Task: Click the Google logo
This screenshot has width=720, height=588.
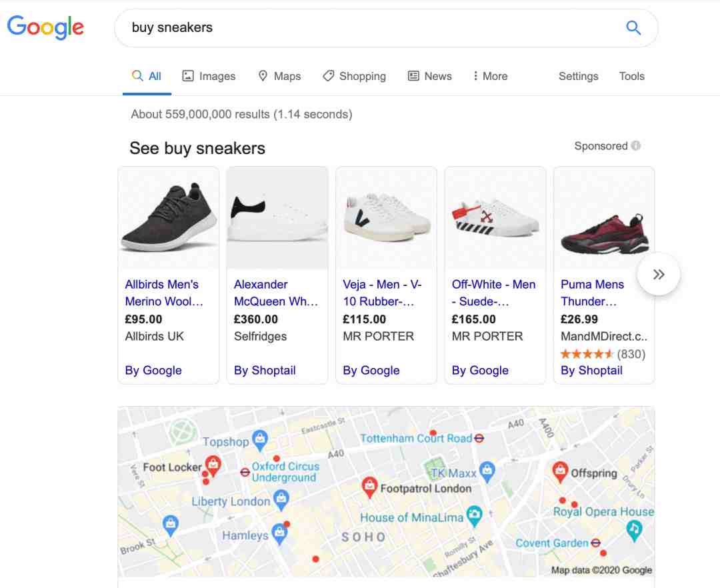Action: pos(45,27)
